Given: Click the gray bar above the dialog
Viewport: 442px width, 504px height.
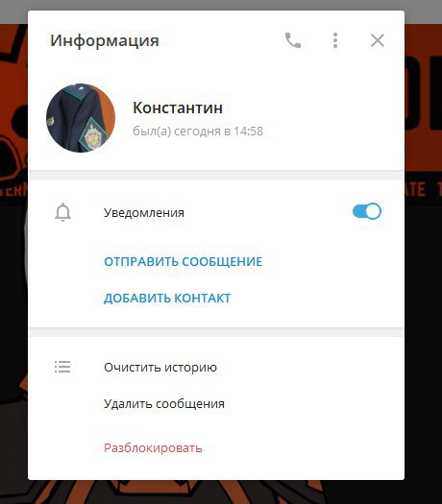Looking at the screenshot, I should pos(221,5).
